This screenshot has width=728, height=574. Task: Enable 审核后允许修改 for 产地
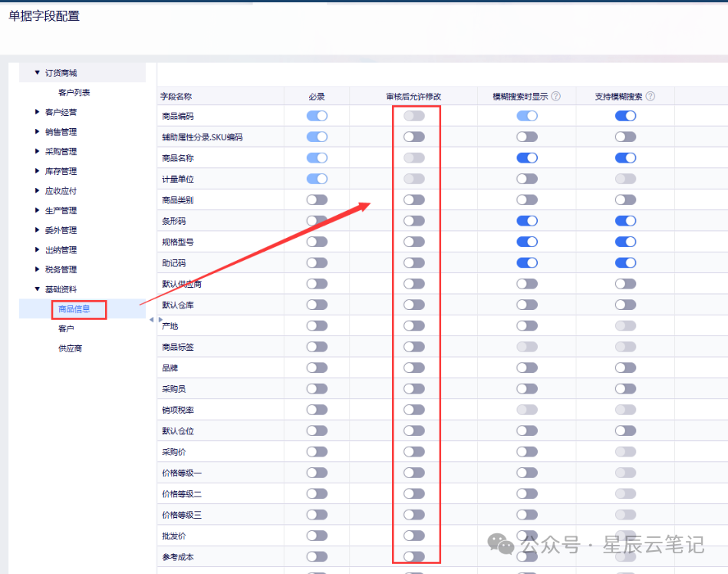[414, 325]
